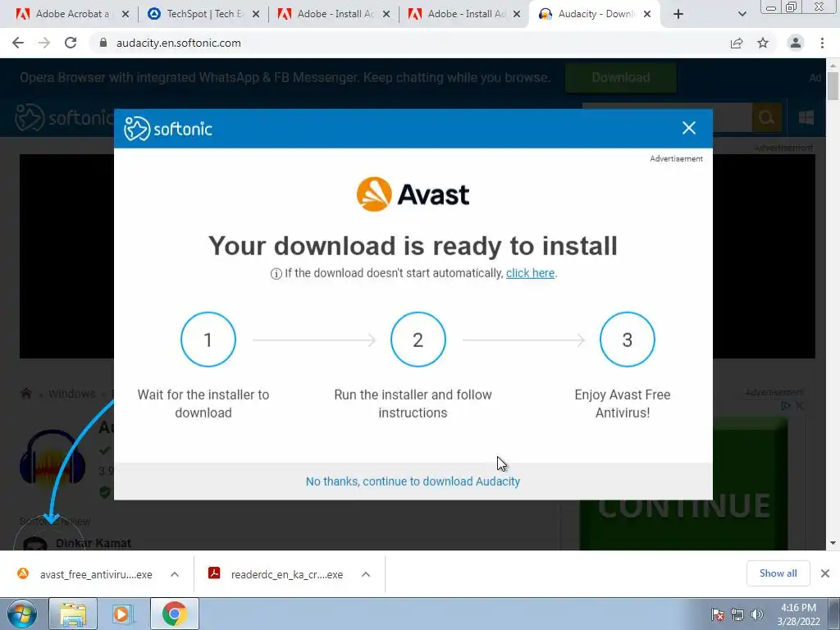Click the Dinkar Kamat author name
The width and height of the screenshot is (840, 630).
[94, 543]
